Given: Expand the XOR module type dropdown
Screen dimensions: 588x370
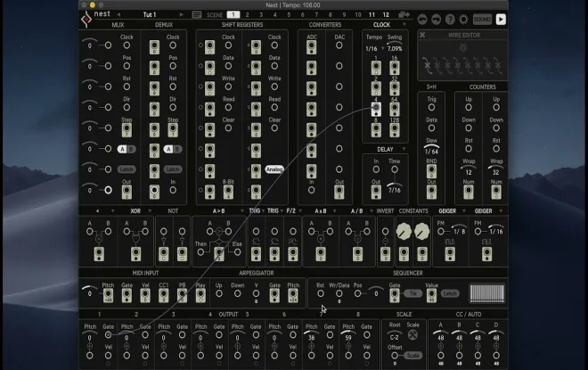Looking at the screenshot, I should pos(150,211).
